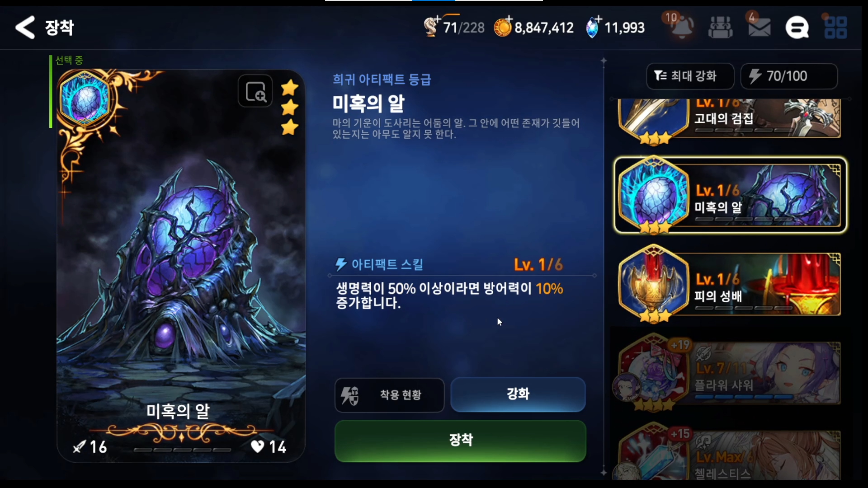
Task: Open the chat speech bubble icon
Action: point(797,28)
